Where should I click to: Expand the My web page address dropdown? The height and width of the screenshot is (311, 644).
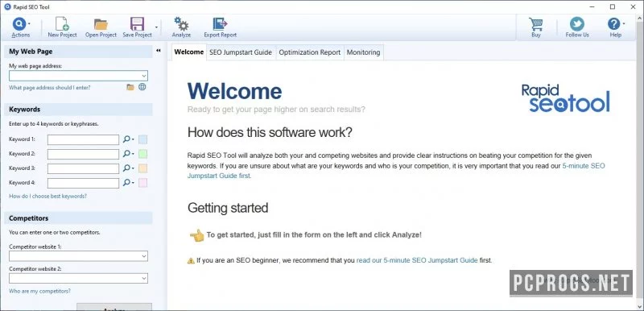(x=144, y=76)
